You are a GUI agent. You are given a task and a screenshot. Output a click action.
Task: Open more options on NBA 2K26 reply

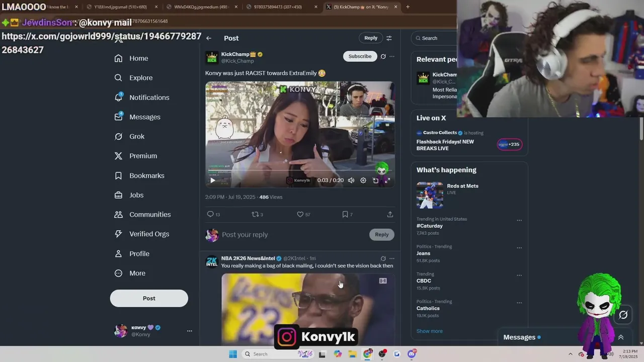click(392, 258)
